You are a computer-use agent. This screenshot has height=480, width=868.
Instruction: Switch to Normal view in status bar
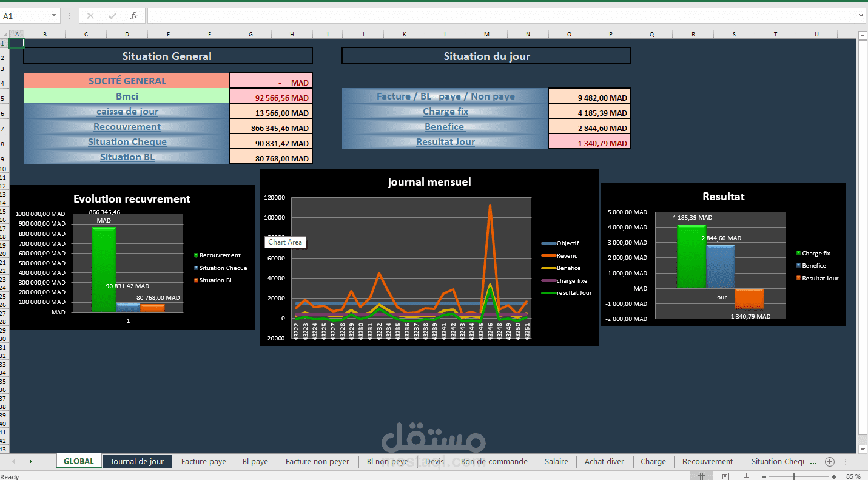[x=701, y=476]
